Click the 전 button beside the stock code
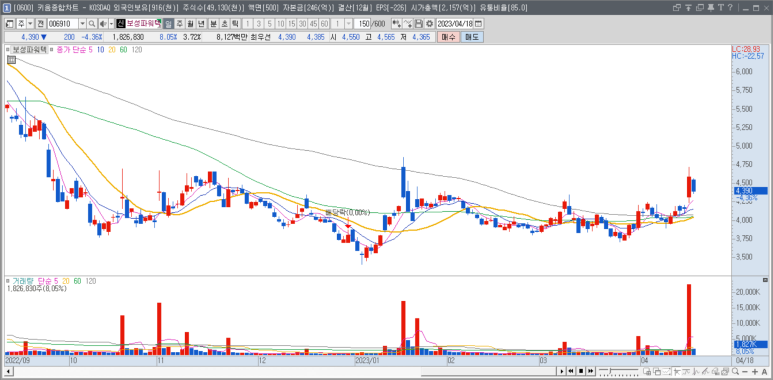Screen dimensions: 773x380 point(40,24)
